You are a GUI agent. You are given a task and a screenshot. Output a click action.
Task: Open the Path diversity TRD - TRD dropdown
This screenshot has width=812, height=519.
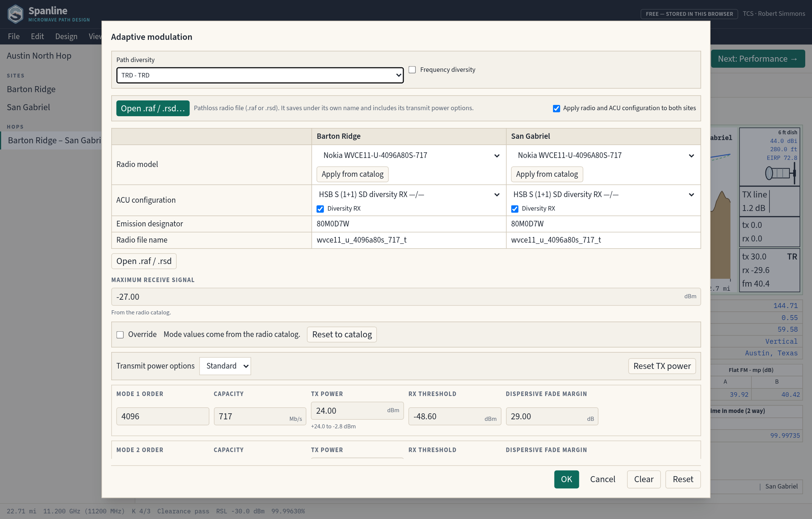click(260, 75)
